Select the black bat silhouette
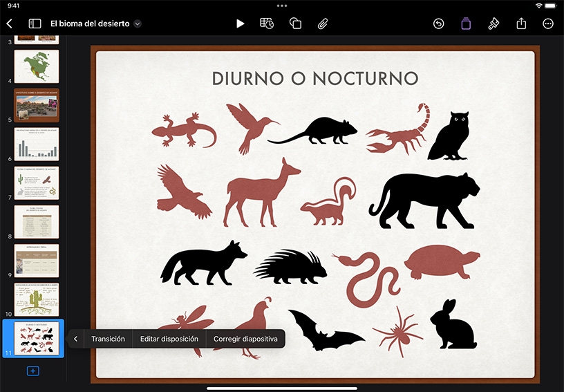The width and height of the screenshot is (564, 392). (326, 330)
